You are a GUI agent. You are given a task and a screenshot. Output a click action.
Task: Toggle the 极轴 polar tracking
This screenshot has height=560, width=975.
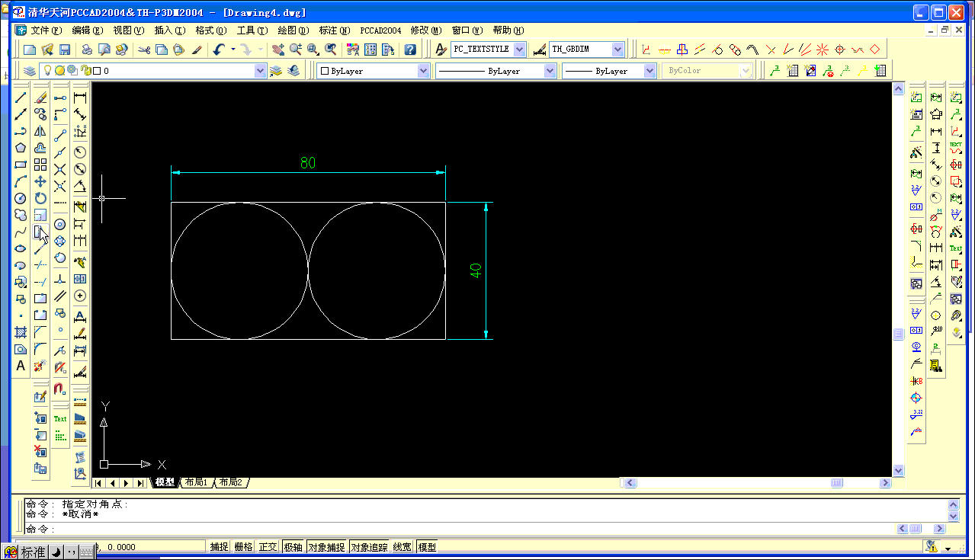(293, 547)
